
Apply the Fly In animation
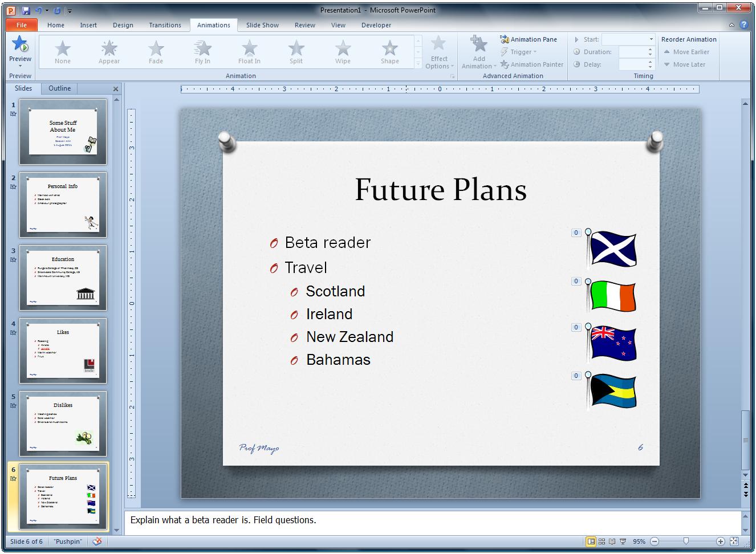202,51
